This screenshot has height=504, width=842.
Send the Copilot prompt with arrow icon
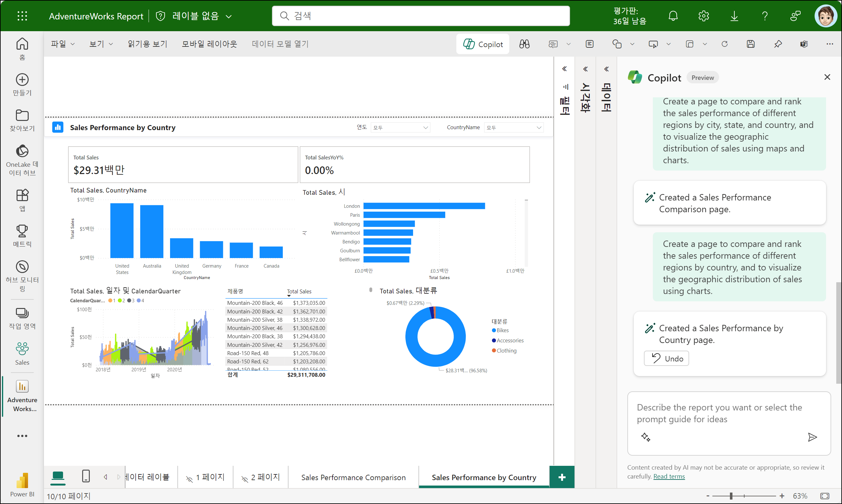[x=812, y=437]
